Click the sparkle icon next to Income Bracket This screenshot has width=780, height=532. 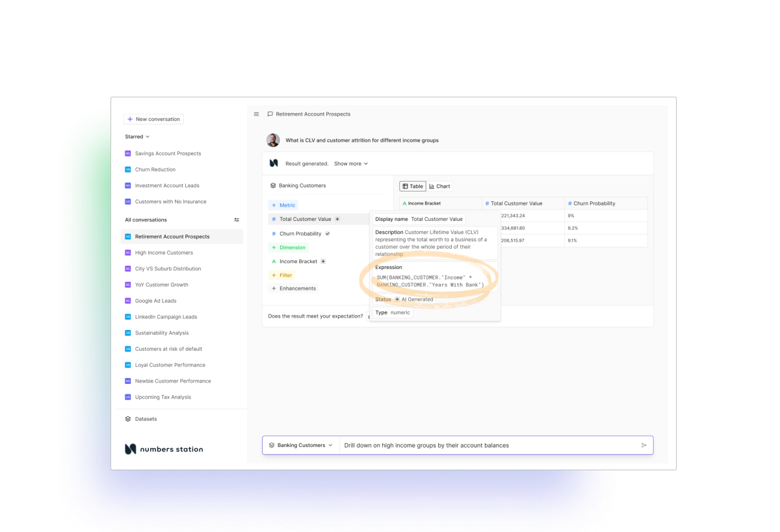click(x=323, y=262)
